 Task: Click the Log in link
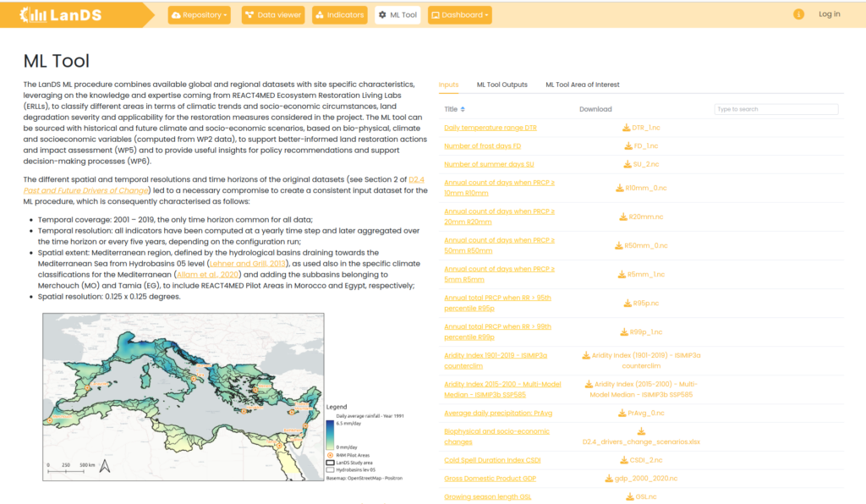point(829,14)
